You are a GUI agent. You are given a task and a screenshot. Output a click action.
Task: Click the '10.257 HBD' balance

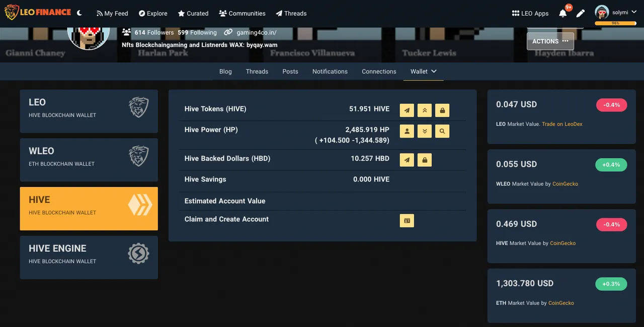[370, 158]
